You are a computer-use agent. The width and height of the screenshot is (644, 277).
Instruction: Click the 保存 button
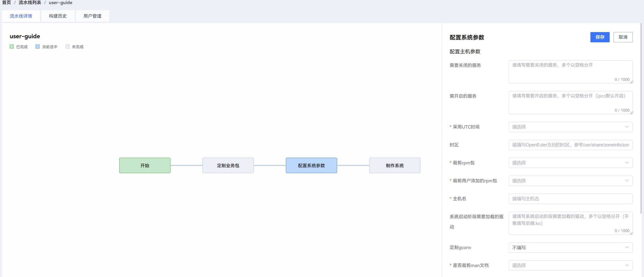[600, 37]
